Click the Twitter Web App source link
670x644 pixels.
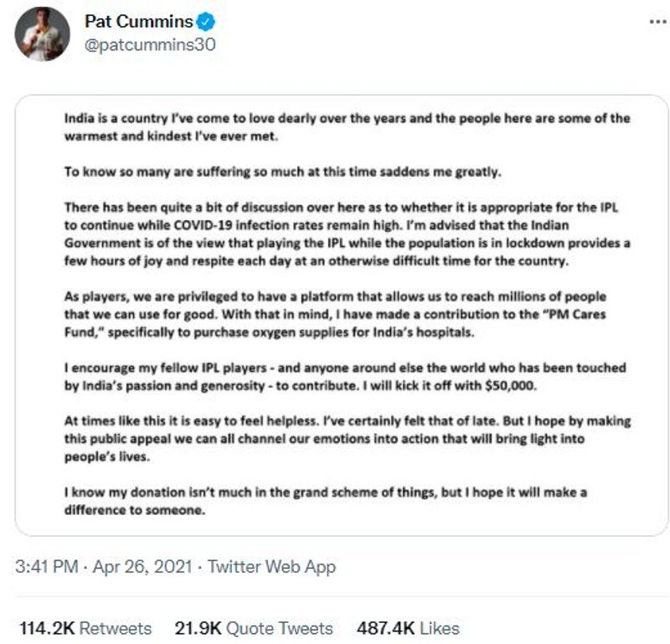pos(271,567)
